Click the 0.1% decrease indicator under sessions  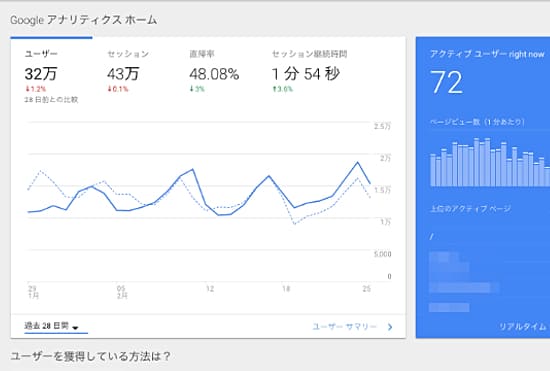(x=118, y=89)
